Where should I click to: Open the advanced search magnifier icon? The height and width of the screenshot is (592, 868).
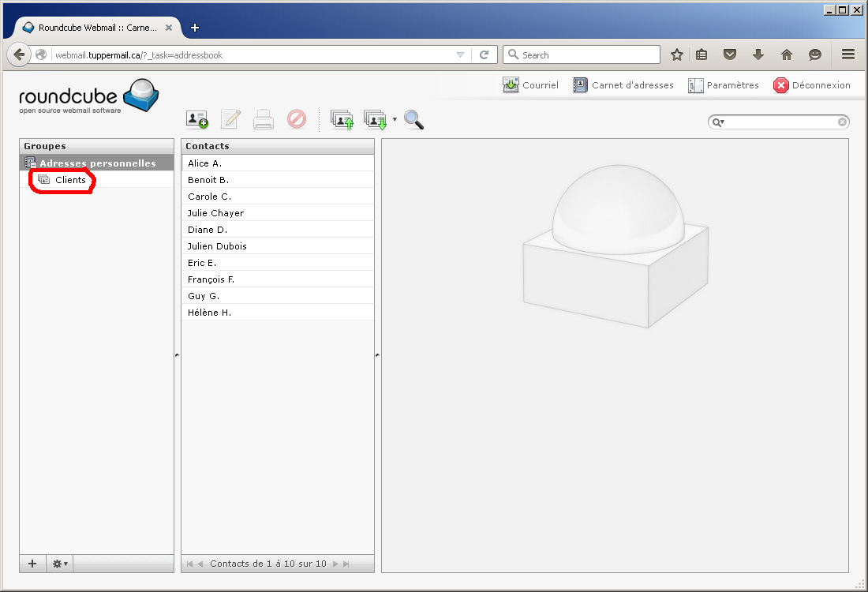click(413, 119)
